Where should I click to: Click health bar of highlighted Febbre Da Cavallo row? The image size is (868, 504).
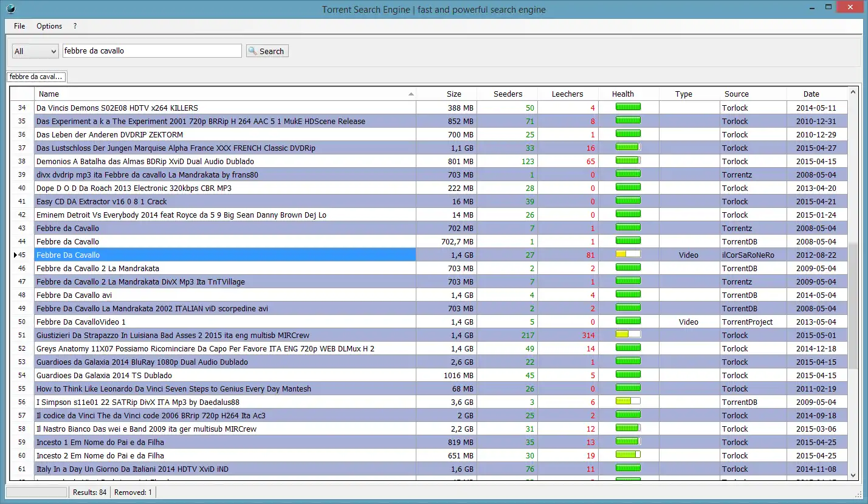click(x=628, y=254)
